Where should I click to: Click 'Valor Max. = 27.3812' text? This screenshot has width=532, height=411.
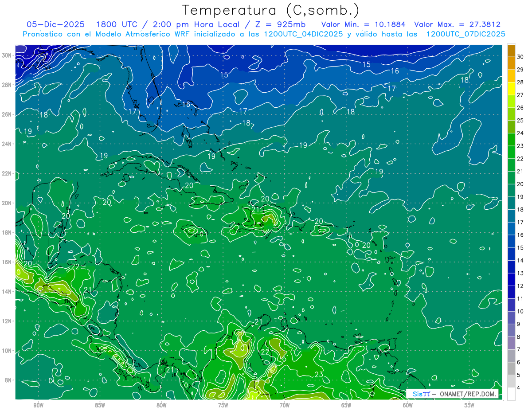pos(458,24)
